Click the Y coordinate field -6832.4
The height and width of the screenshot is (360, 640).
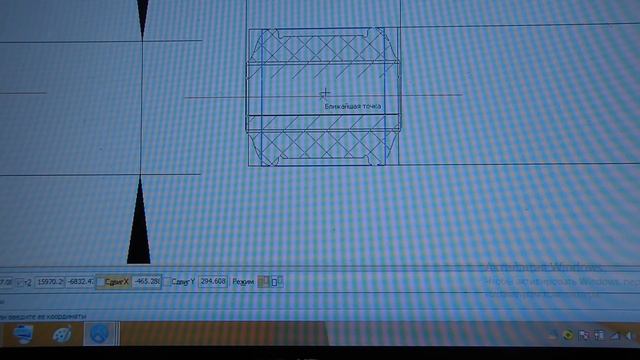[x=80, y=282]
